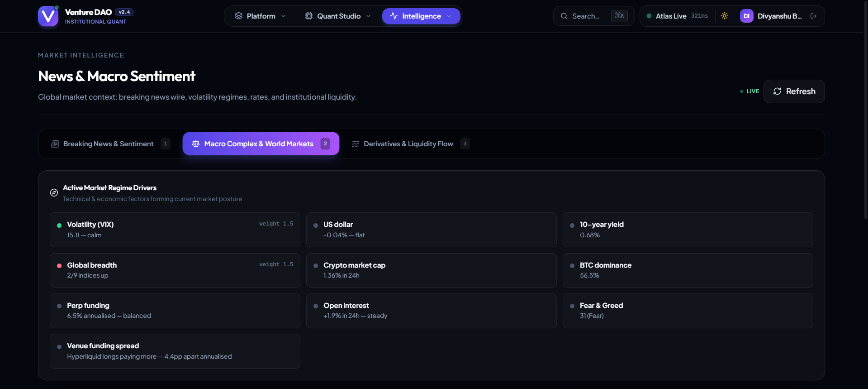Screen dimensions: 868x389
Task: Switch to Derivatives & Liquidity Flow tab
Action: 410,144
